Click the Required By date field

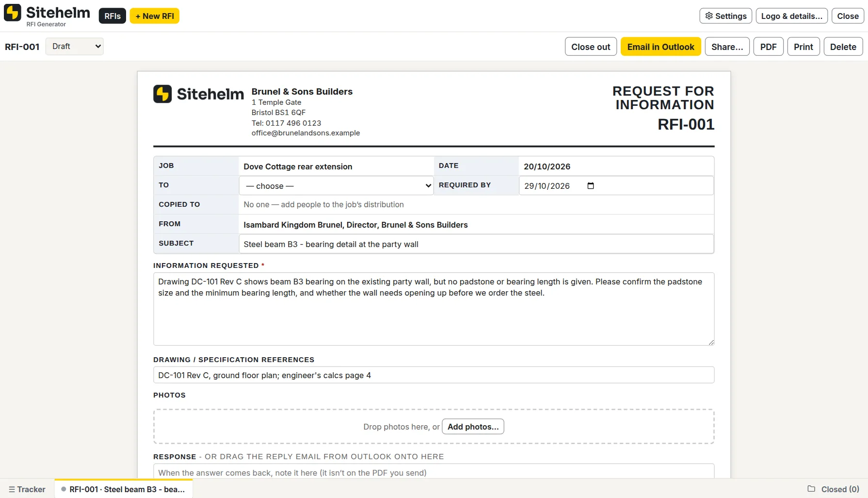pos(616,186)
